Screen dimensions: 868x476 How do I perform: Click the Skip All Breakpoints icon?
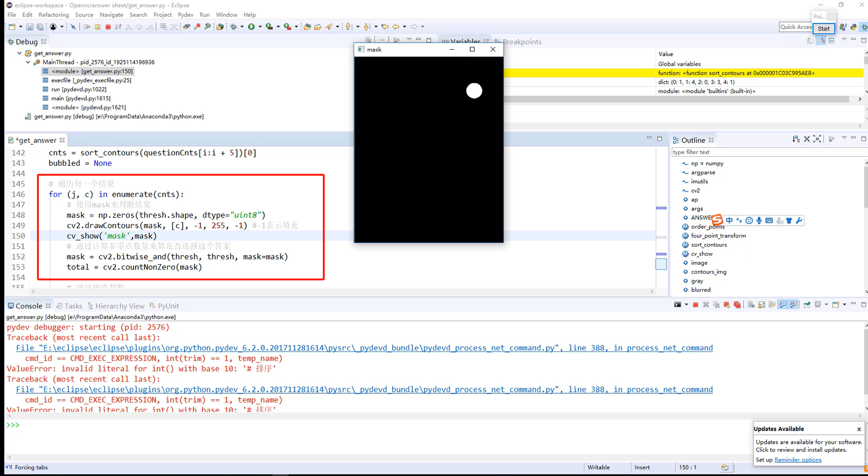73,27
